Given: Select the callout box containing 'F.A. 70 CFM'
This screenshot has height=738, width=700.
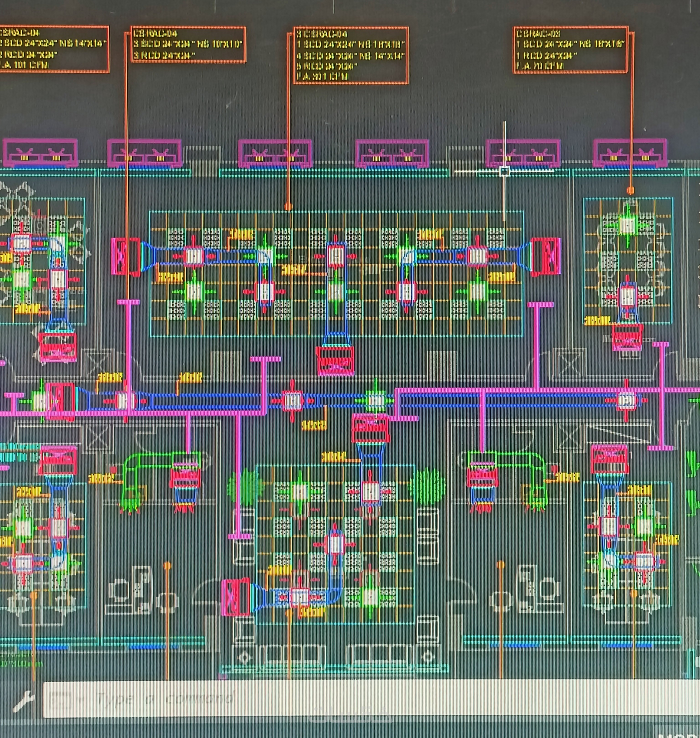Looking at the screenshot, I should (570, 50).
